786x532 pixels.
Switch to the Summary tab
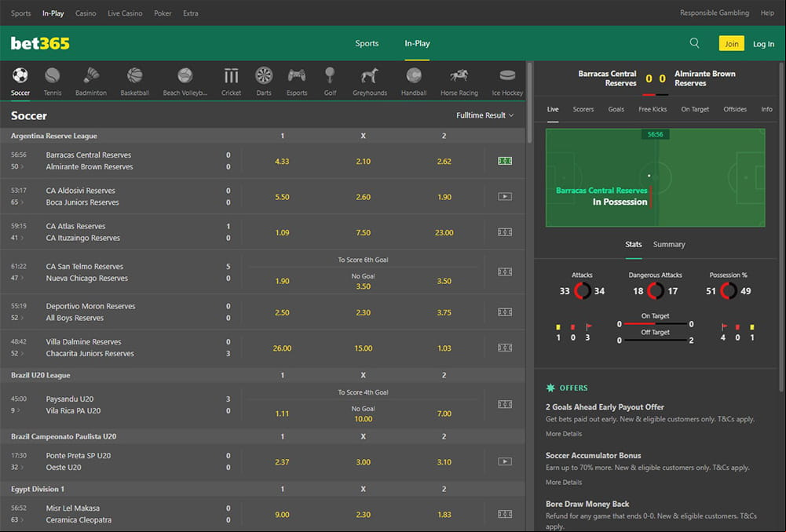[x=669, y=245]
